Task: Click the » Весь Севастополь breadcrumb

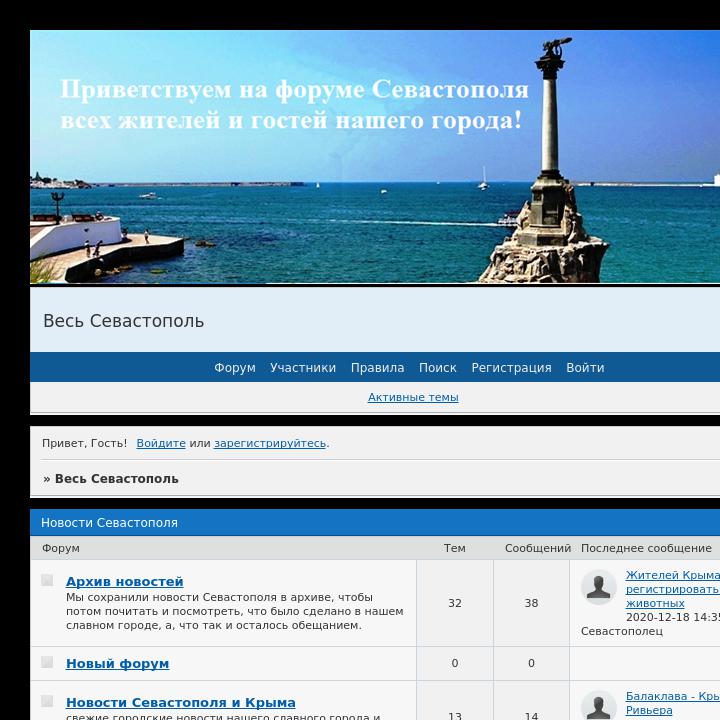Action: click(111, 479)
